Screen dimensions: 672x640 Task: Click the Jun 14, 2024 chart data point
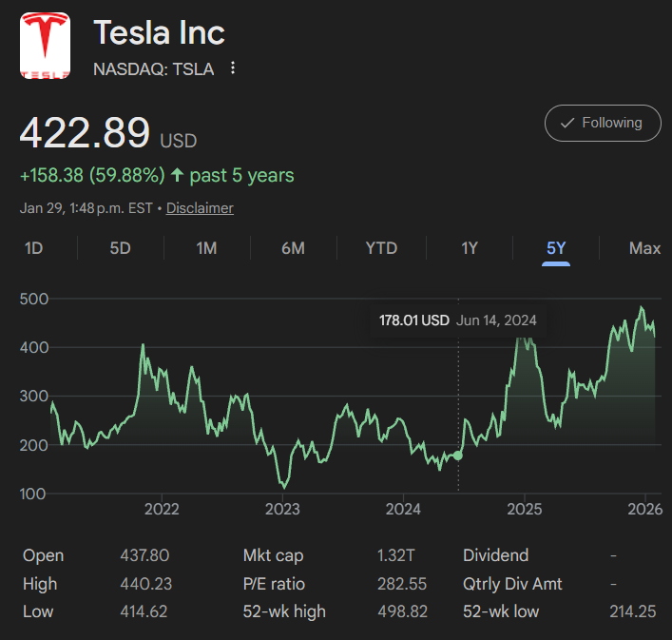pos(458,456)
